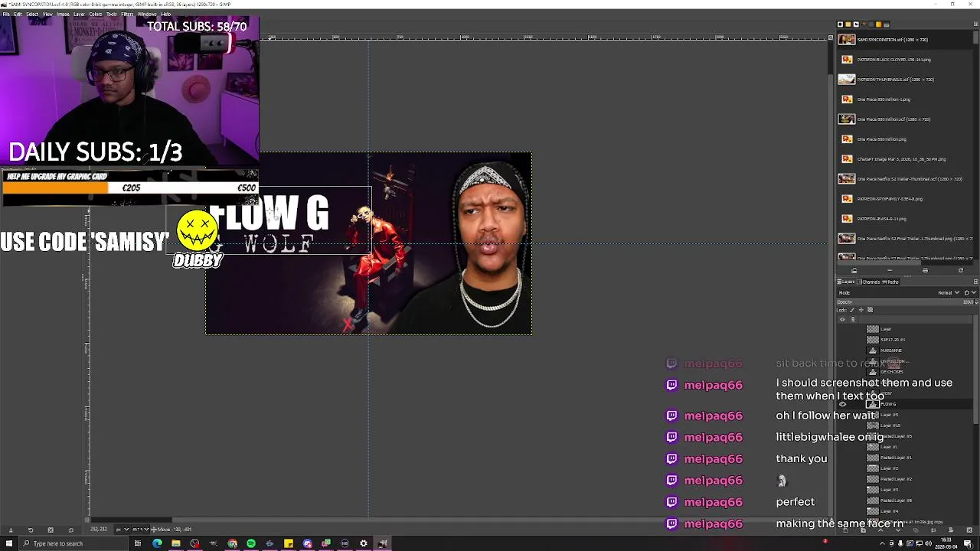Open the Images dock tab configuration menu
The width and height of the screenshot is (980, 551).
point(975,24)
